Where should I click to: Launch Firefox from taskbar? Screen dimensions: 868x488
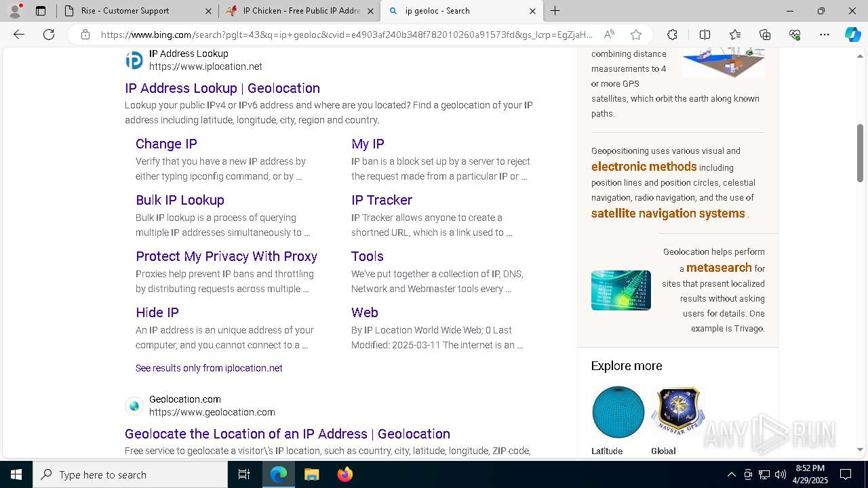pos(344,474)
